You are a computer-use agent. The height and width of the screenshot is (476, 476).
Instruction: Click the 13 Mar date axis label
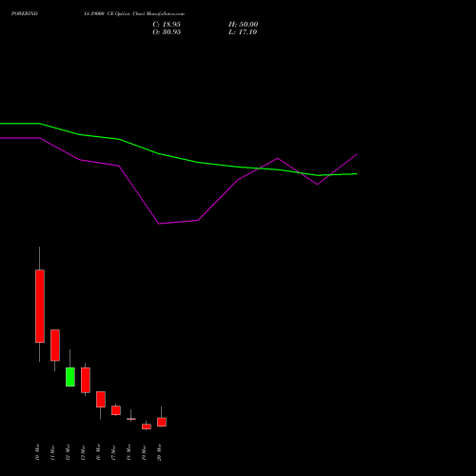click(83, 452)
